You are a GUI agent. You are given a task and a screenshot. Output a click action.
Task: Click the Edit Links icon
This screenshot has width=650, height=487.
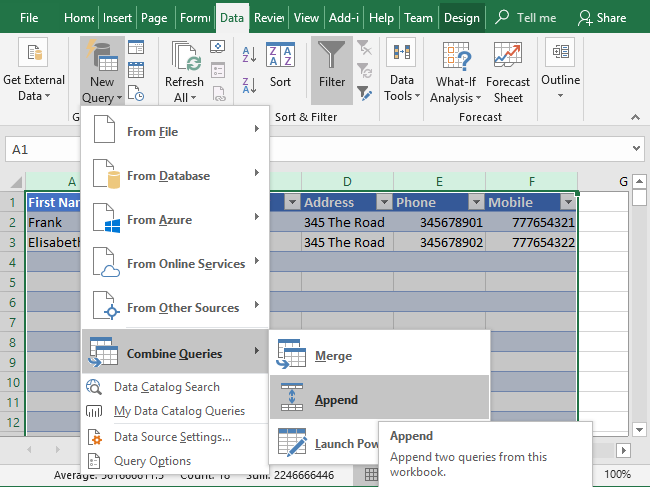pyautogui.click(x=219, y=94)
